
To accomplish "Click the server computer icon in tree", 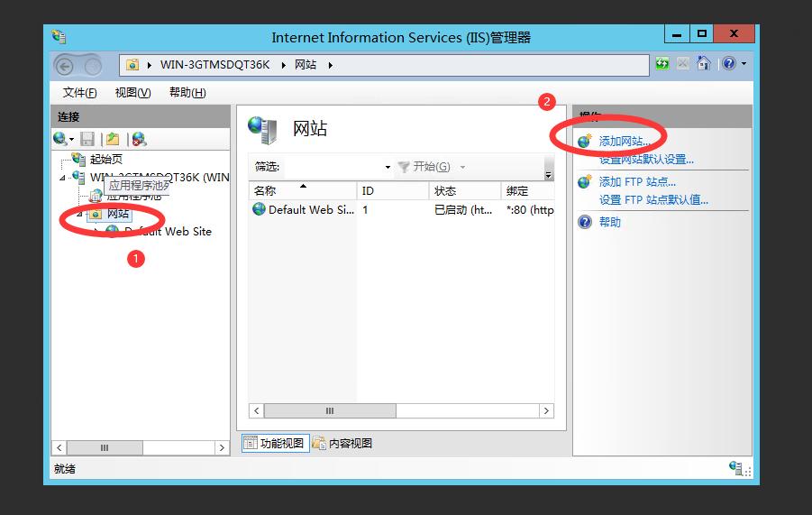I will (x=79, y=177).
